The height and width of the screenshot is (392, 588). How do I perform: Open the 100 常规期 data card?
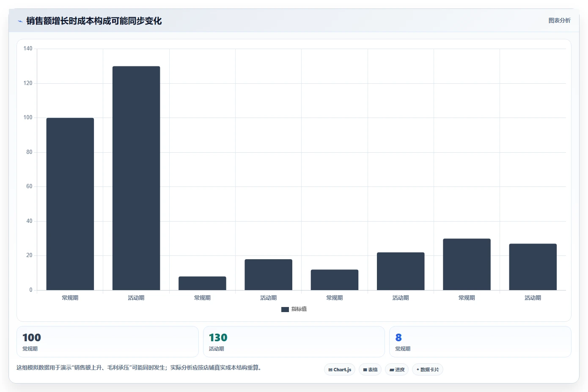(107, 342)
